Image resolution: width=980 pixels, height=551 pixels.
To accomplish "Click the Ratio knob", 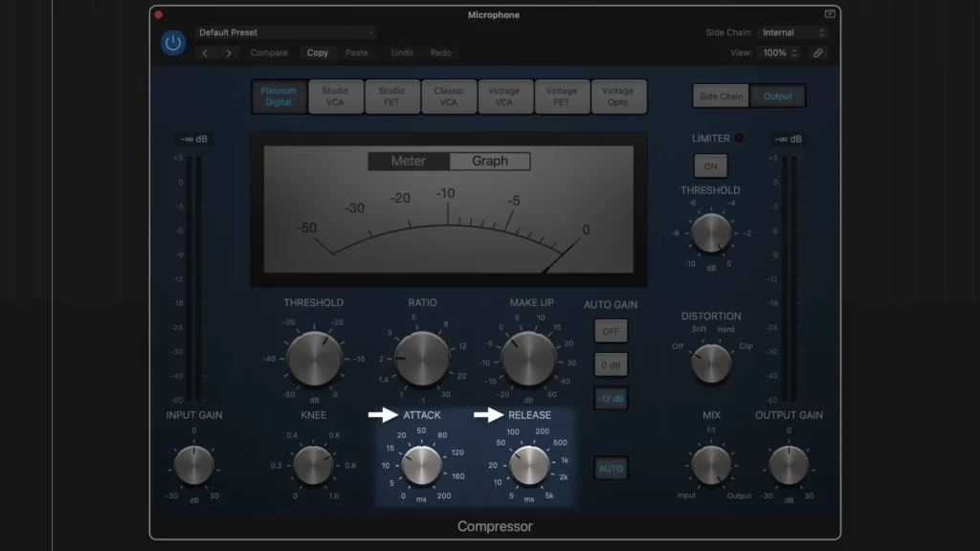I will point(422,360).
